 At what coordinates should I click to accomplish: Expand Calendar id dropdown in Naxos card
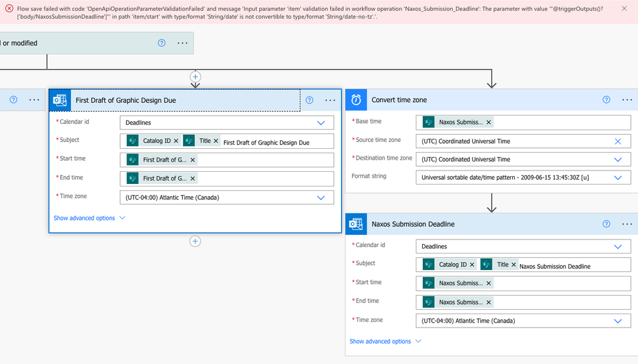tap(618, 246)
